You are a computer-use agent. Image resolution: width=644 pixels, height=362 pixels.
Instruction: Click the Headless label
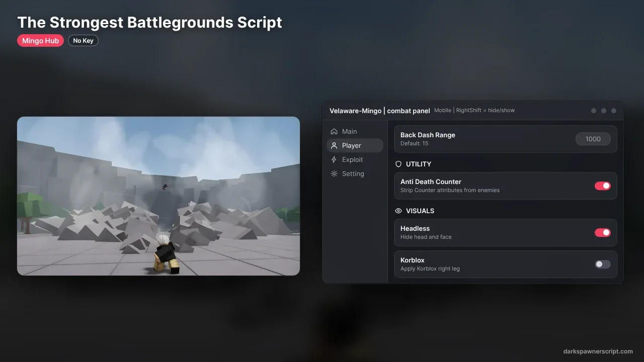coord(415,228)
